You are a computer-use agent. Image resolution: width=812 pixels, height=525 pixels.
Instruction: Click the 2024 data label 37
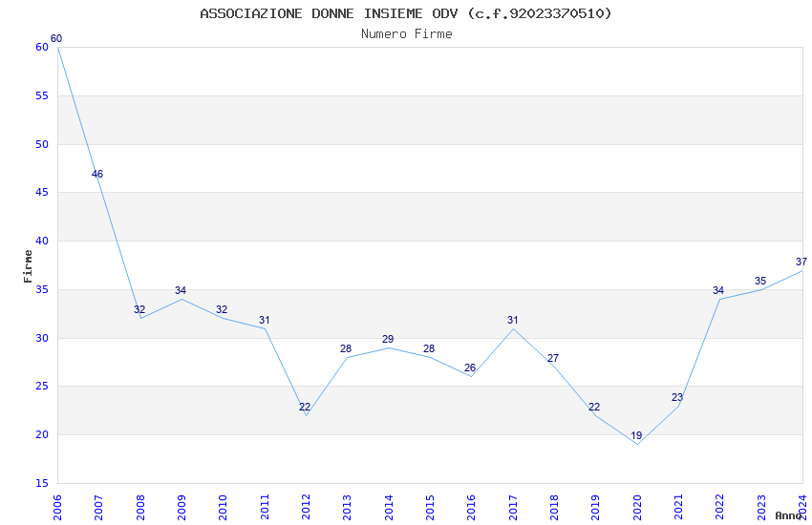click(801, 262)
